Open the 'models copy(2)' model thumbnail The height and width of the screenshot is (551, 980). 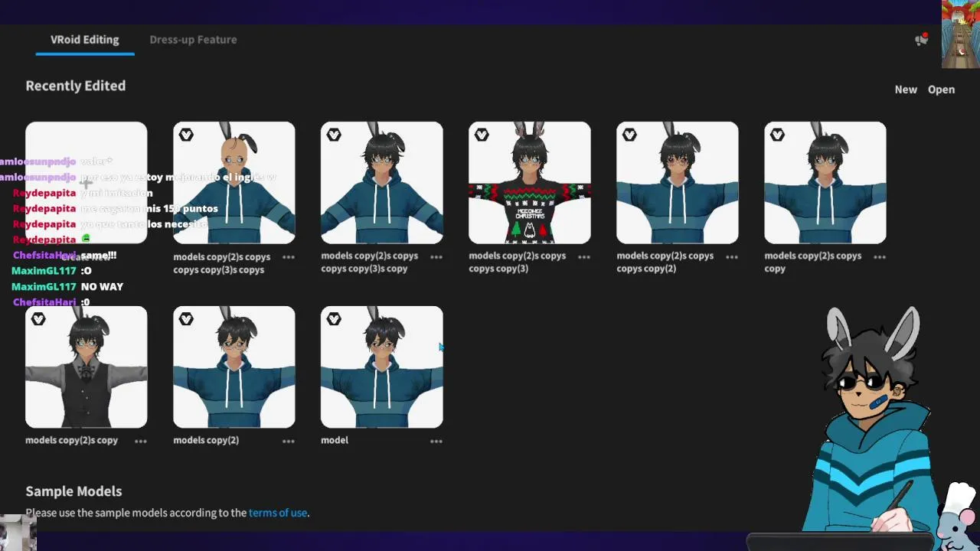point(234,367)
